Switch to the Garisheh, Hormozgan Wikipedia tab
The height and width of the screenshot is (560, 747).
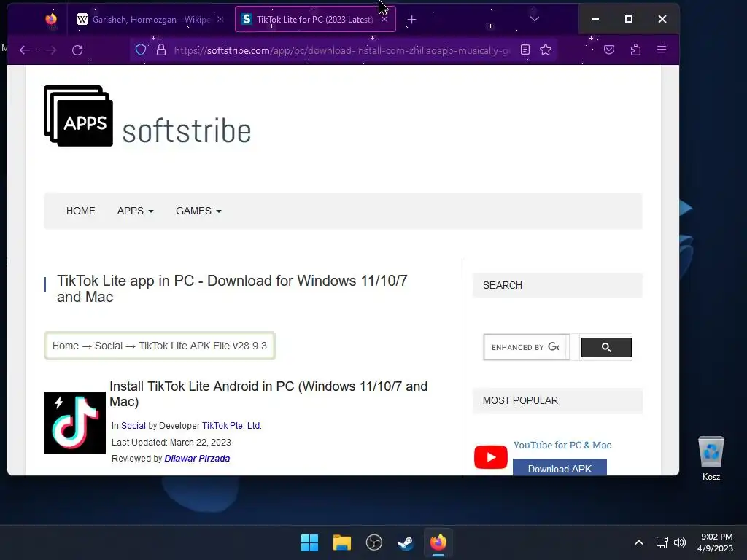pyautogui.click(x=150, y=20)
